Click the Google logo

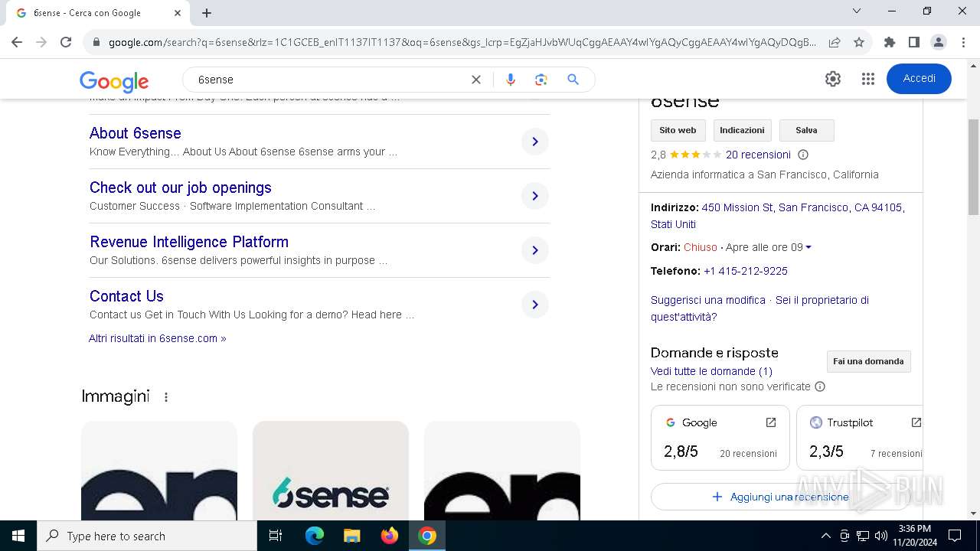[x=114, y=81]
